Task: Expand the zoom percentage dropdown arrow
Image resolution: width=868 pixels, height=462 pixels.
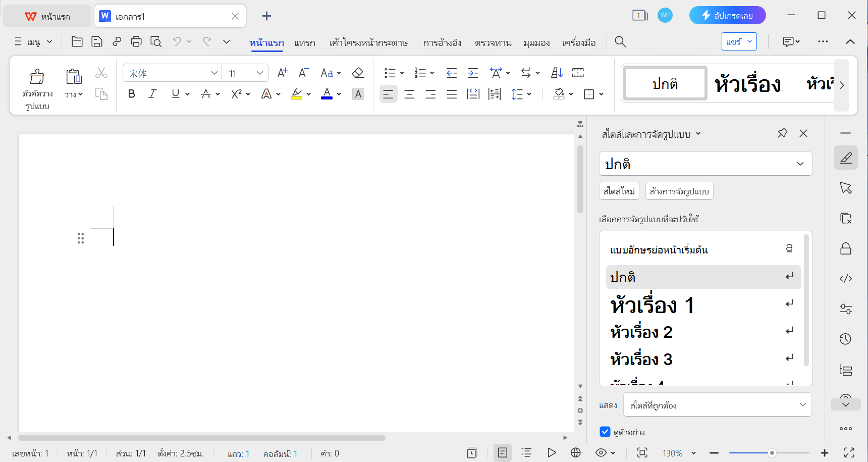Action: (693, 453)
